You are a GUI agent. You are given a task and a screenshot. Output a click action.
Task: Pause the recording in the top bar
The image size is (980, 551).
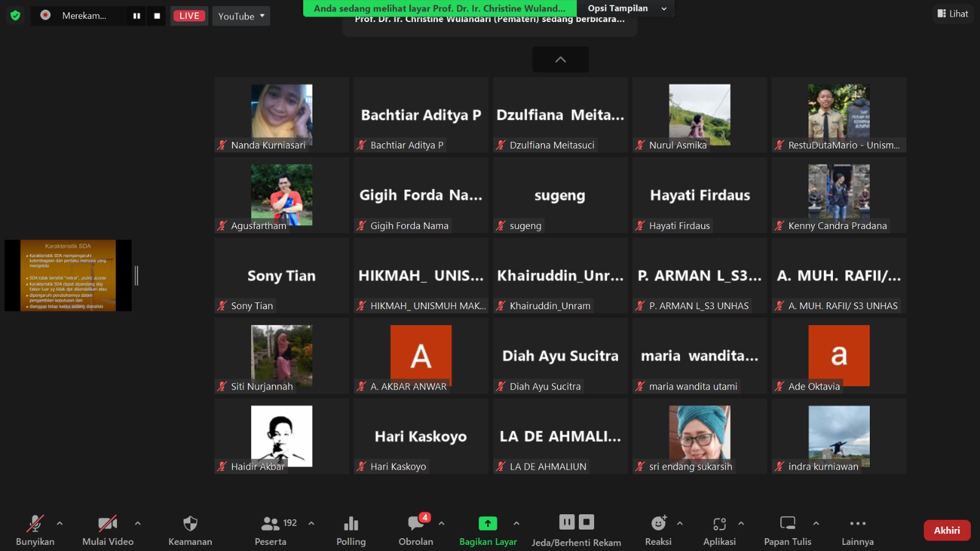click(x=137, y=16)
